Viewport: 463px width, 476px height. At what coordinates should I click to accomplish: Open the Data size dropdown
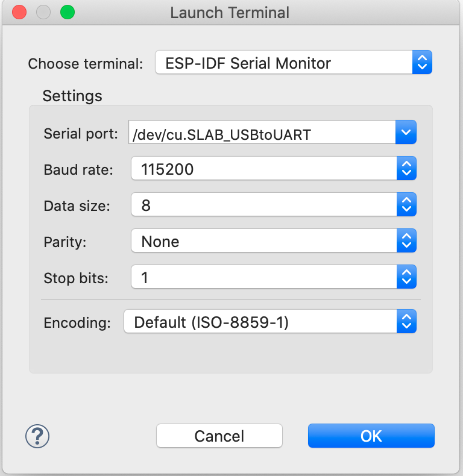click(x=274, y=205)
